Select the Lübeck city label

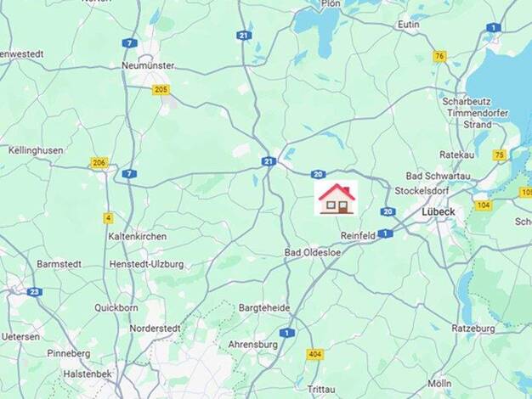pyautogui.click(x=439, y=212)
